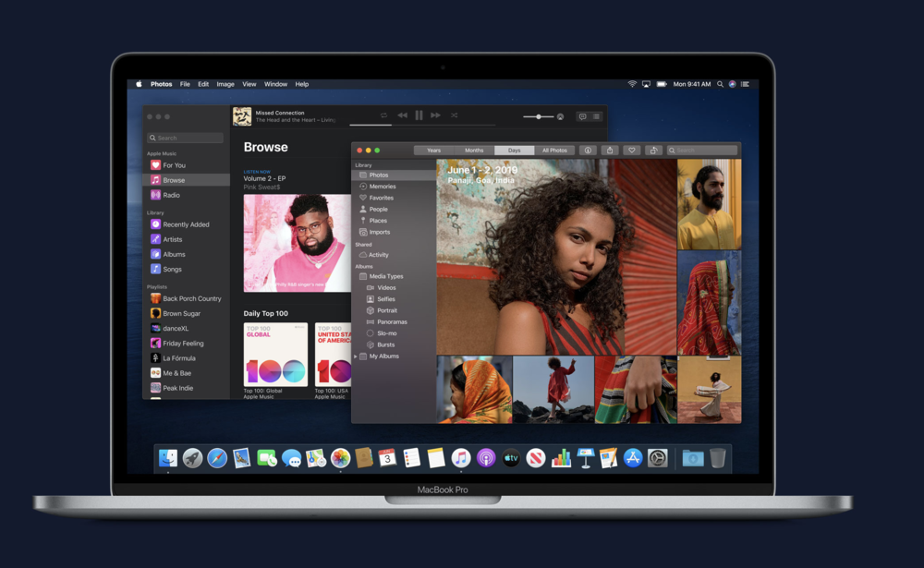The height and width of the screenshot is (568, 924).
Task: Select the All Photos tab
Action: point(554,151)
